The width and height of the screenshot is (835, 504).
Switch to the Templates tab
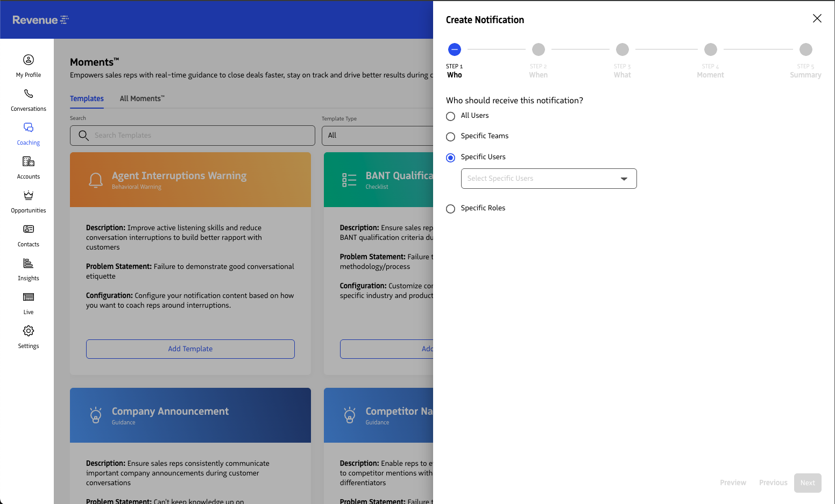(x=87, y=98)
